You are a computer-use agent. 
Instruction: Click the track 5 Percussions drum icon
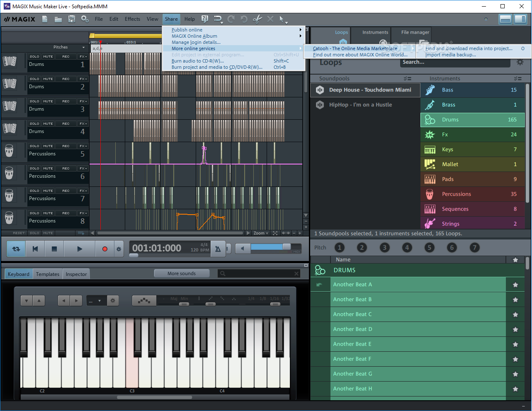9,150
